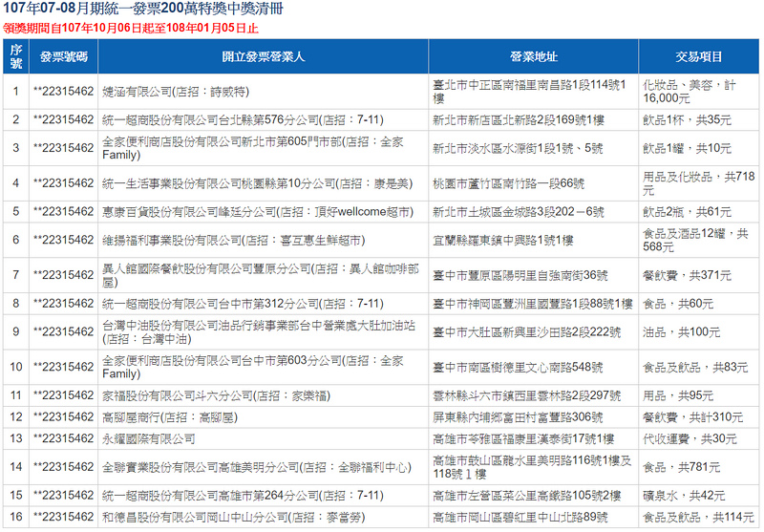
Task: Click address 新北市淡水區水源街1段1號、5號
Action: [x=534, y=148]
